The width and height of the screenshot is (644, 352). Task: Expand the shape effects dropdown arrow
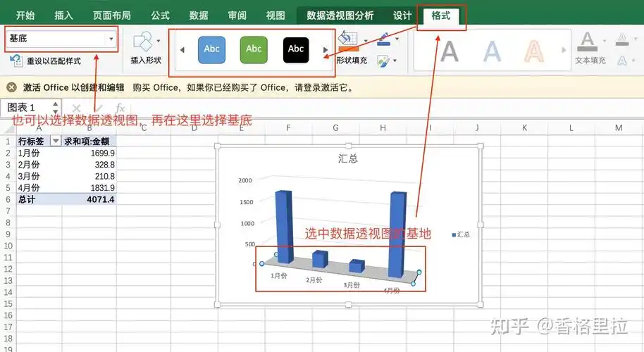tap(395, 61)
